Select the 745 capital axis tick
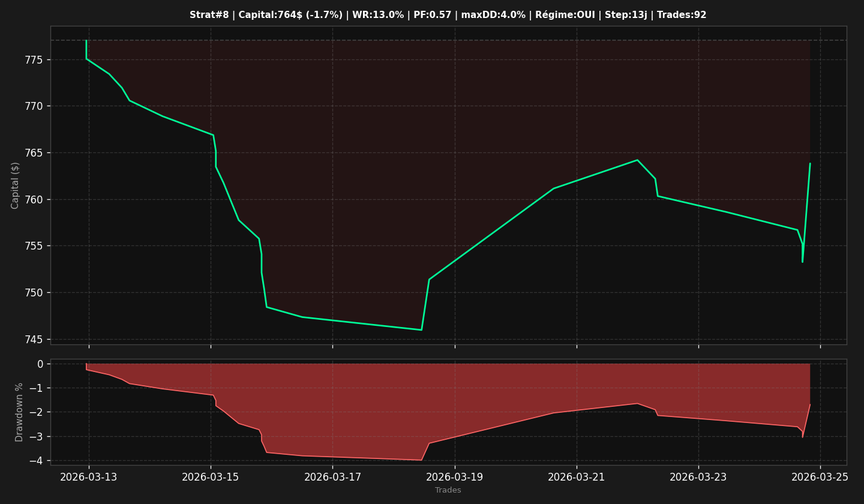Screen dimensions: 864x504 click(35, 340)
